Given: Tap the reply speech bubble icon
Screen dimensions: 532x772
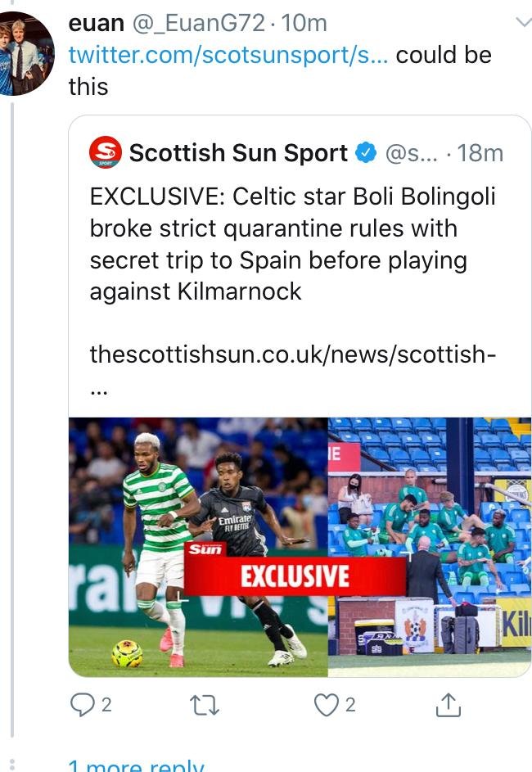Looking at the screenshot, I should 82,705.
